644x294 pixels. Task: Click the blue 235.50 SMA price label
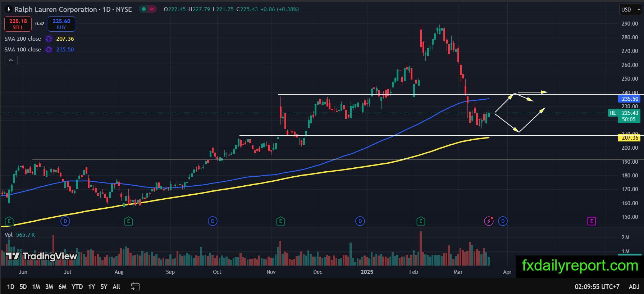coord(630,99)
